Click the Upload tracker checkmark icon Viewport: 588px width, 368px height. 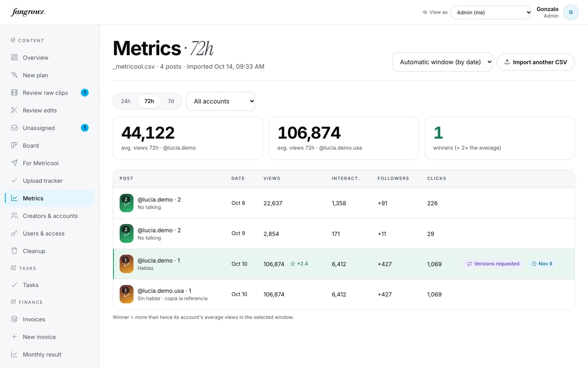[x=14, y=180]
